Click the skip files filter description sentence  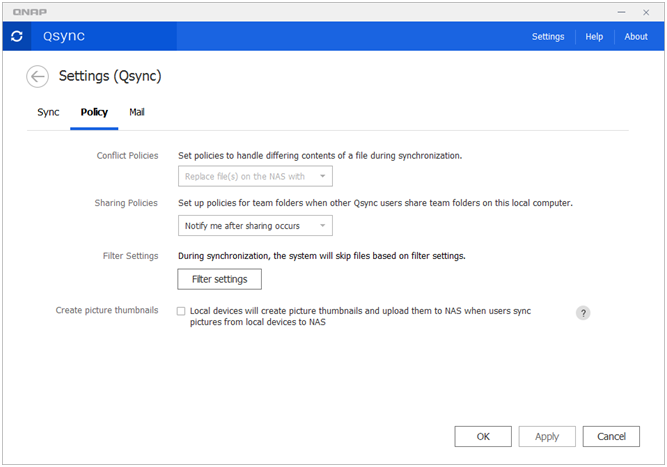(322, 256)
